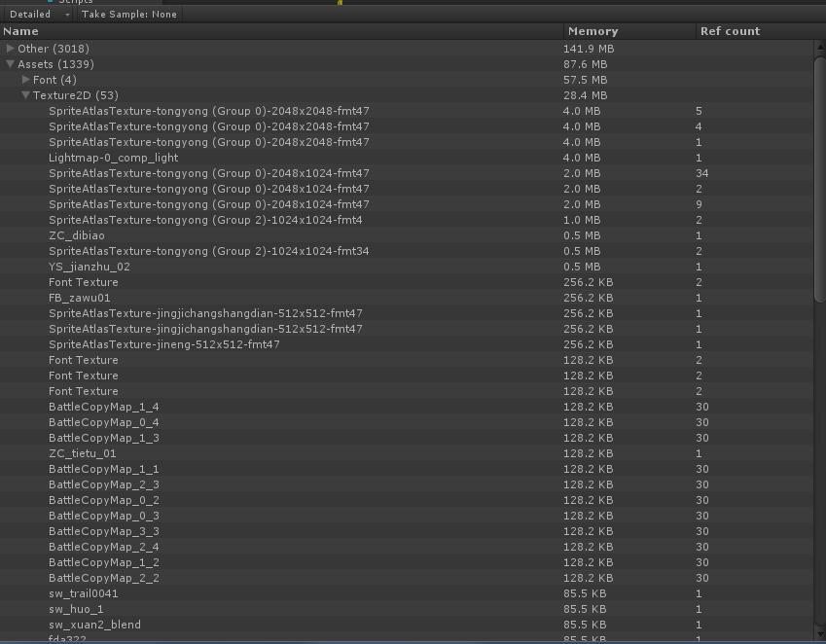Click the vertical scrollbar thumb
The height and width of the screenshot is (644, 826).
pos(820,179)
